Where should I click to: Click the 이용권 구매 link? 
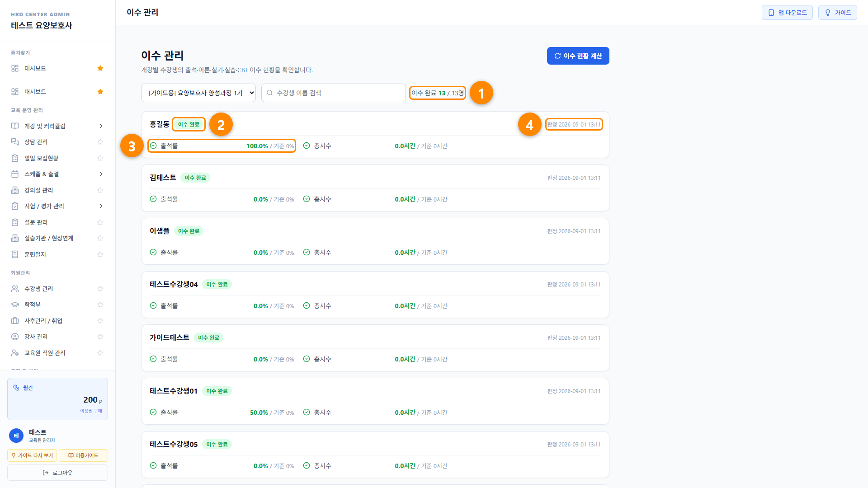tap(91, 411)
